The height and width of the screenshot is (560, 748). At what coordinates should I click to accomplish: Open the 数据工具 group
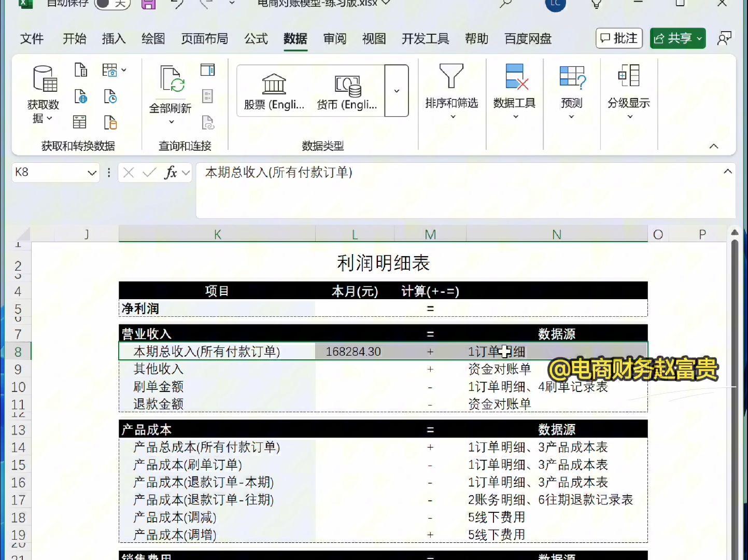[514, 92]
